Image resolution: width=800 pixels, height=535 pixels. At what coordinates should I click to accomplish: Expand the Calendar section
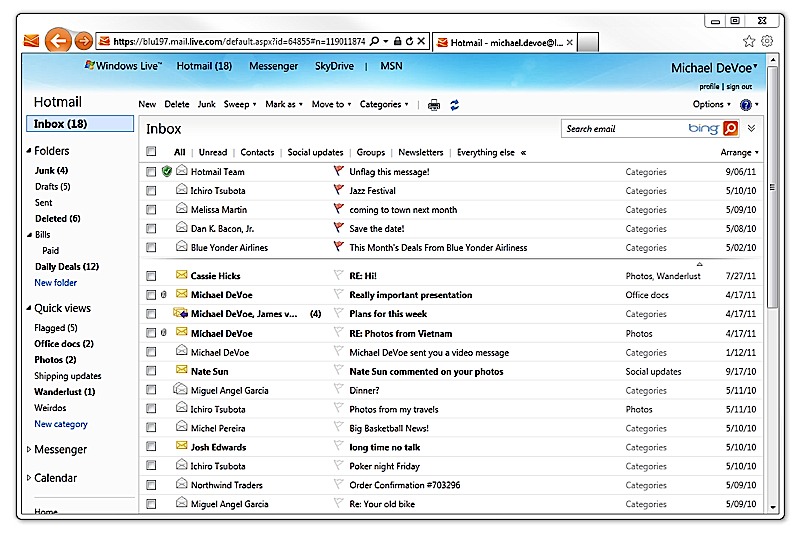pos(29,478)
